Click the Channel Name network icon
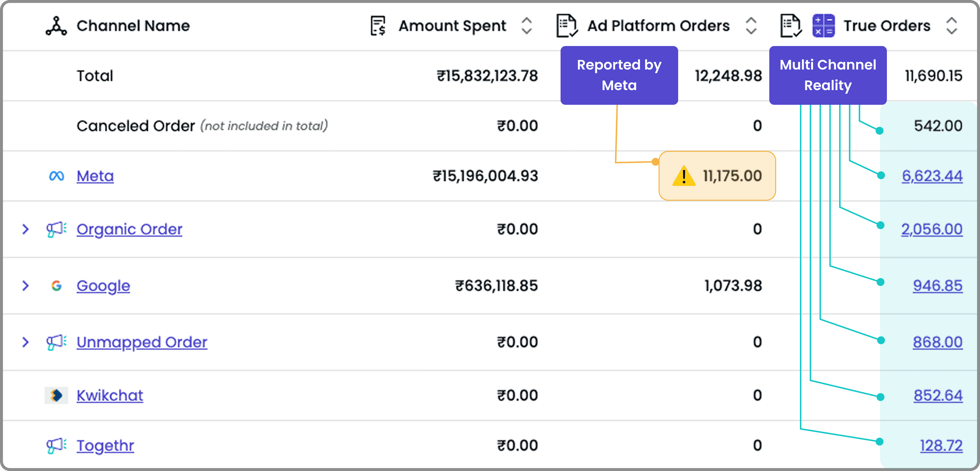980x471 pixels. [x=56, y=26]
